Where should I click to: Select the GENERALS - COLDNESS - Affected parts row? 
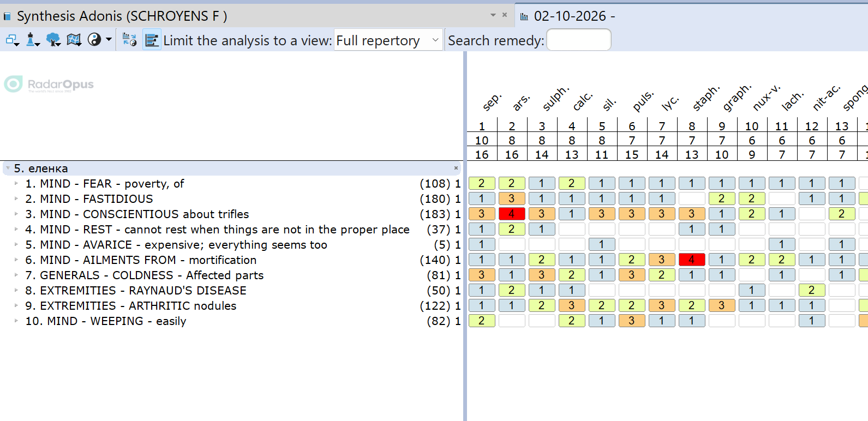click(232, 275)
